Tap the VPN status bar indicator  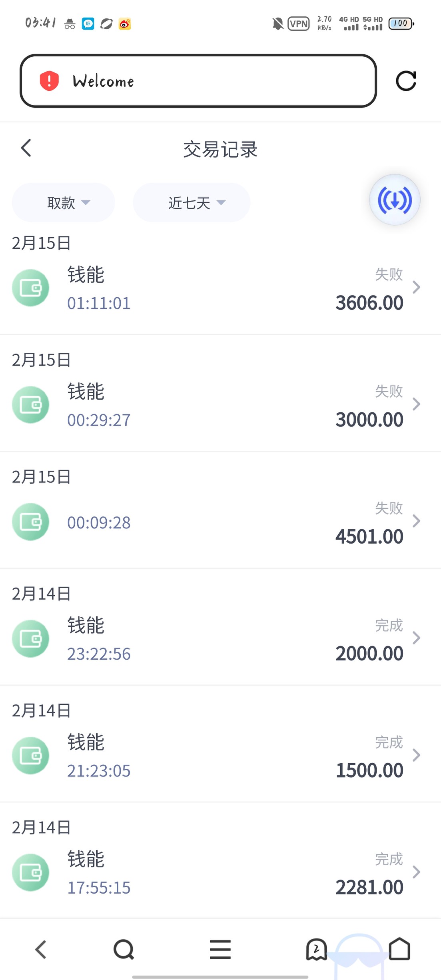click(x=299, y=24)
